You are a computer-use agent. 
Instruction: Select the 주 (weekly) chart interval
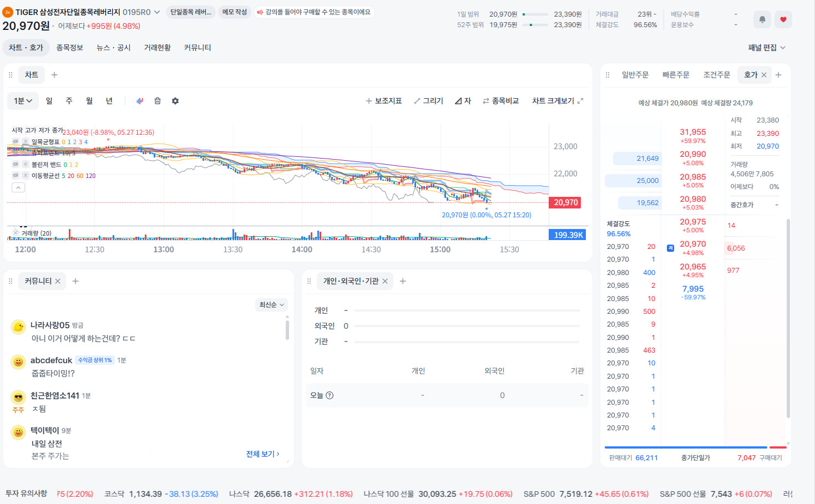pos(69,101)
